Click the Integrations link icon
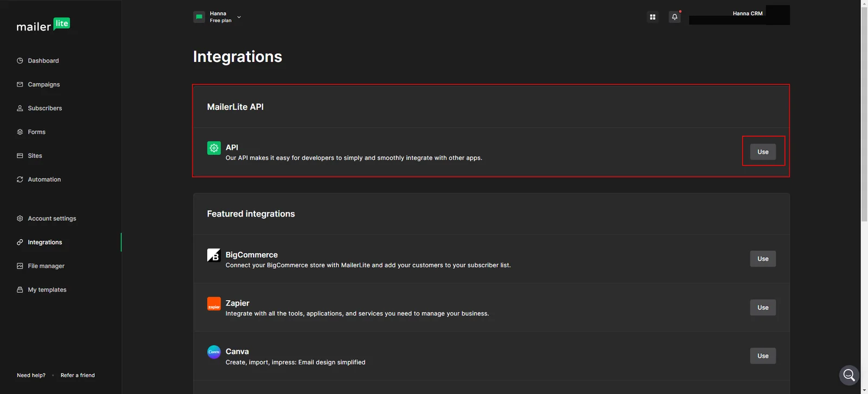 click(x=20, y=243)
